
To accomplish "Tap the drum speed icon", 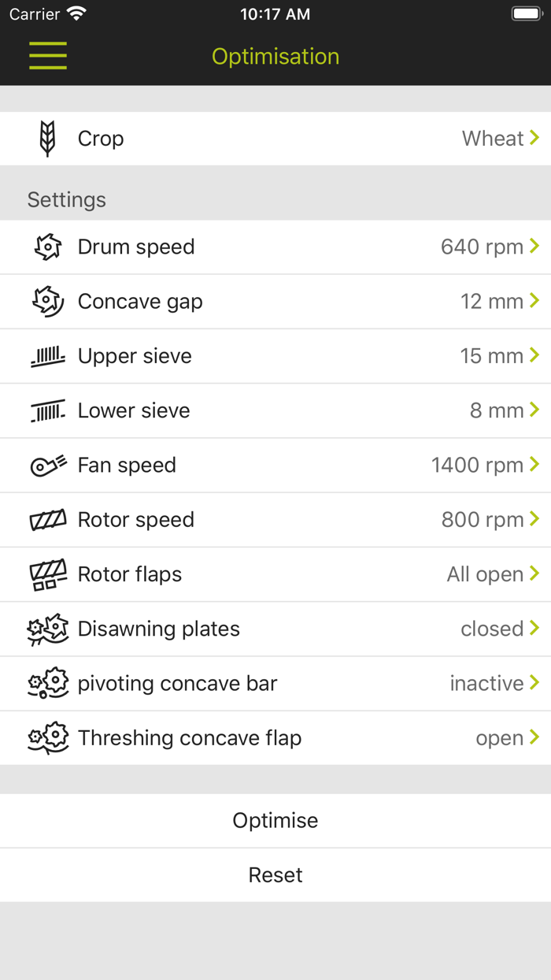I will [48, 247].
